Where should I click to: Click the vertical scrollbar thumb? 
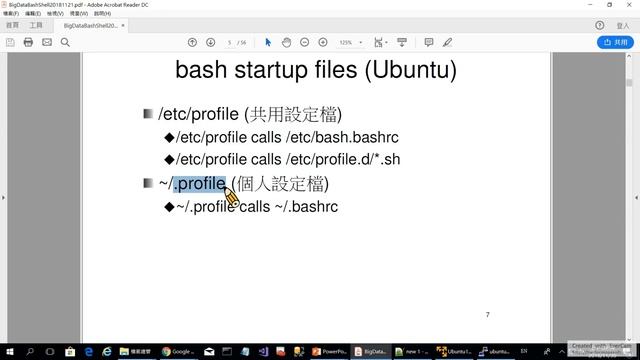(629, 82)
